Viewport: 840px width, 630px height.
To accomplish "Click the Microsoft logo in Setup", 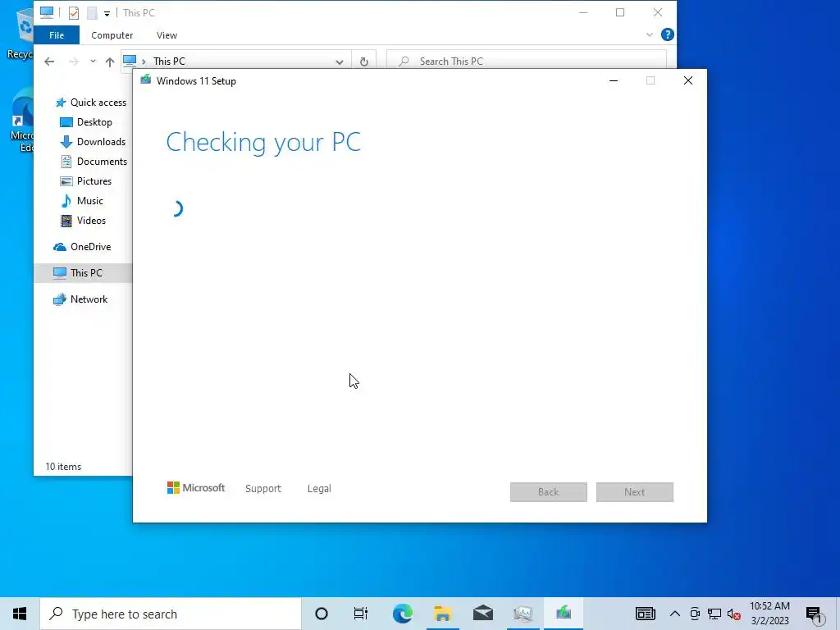I will (x=196, y=488).
